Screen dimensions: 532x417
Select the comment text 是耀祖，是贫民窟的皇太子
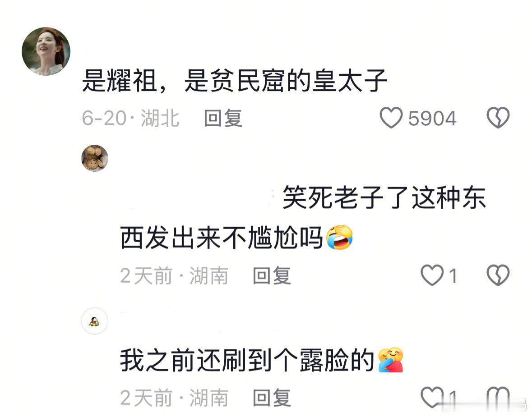(235, 81)
